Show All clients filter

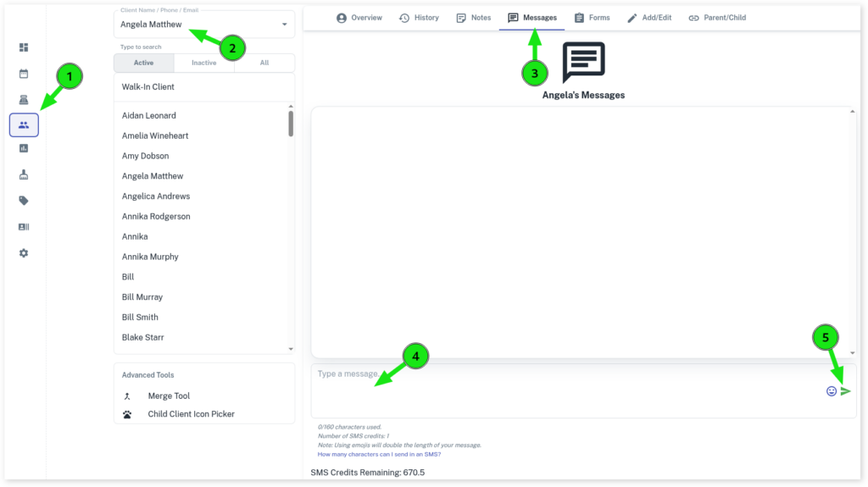point(264,63)
